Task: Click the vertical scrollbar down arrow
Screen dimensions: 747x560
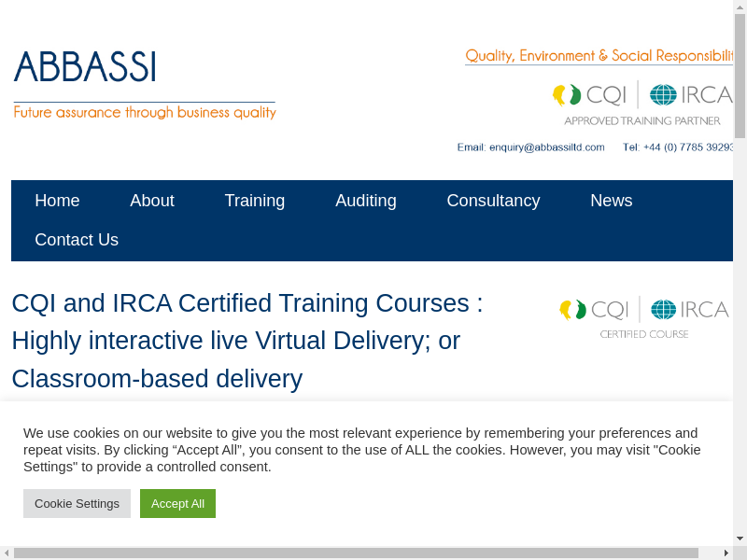Action: tap(740, 539)
